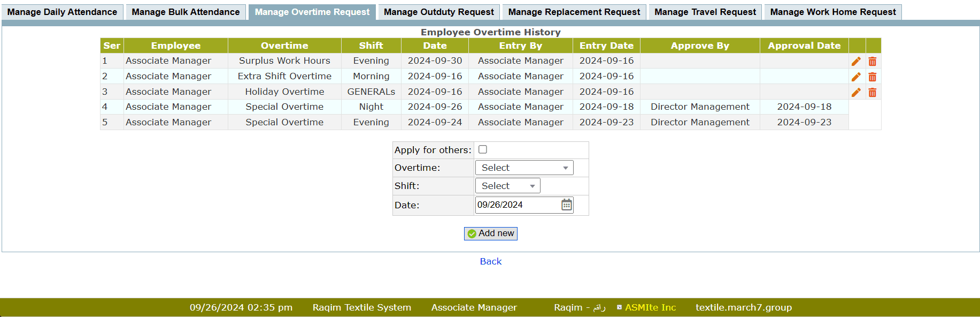Click into the Date input field
Screen dimensions: 980x317
tap(516, 205)
